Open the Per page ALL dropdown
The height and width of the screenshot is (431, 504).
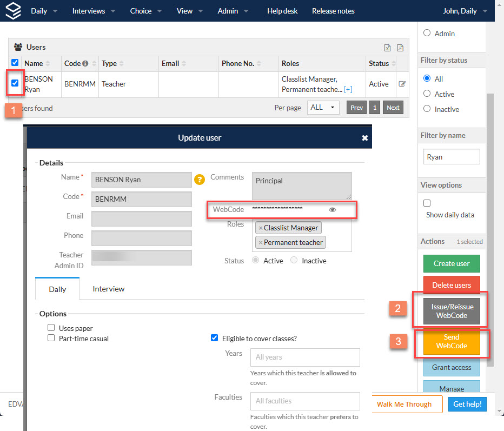click(x=323, y=108)
